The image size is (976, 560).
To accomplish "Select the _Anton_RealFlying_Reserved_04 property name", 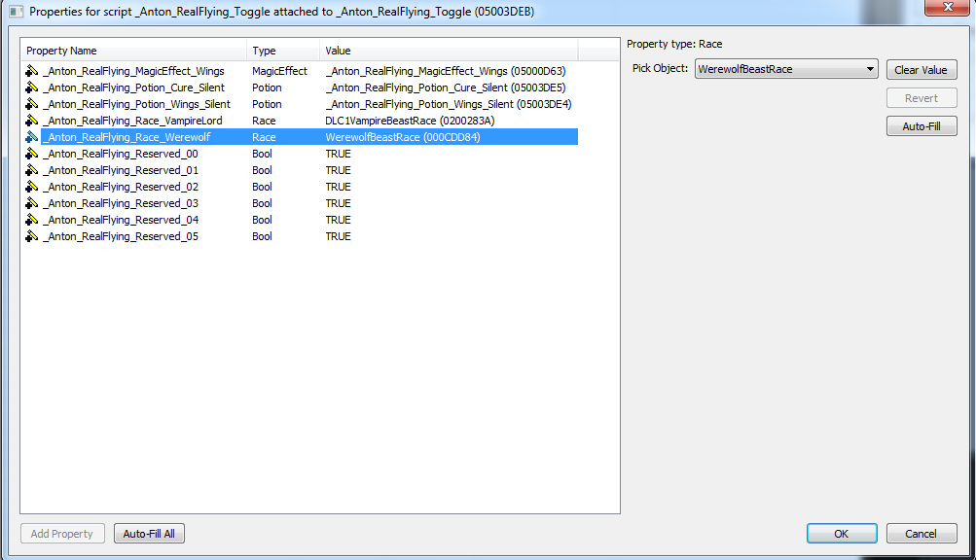I will (120, 220).
